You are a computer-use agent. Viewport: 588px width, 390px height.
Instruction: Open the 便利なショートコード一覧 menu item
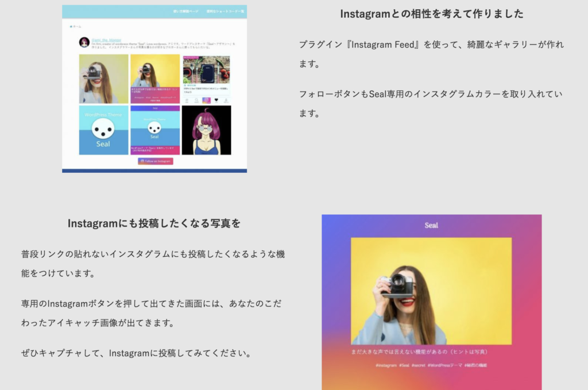[x=225, y=11]
